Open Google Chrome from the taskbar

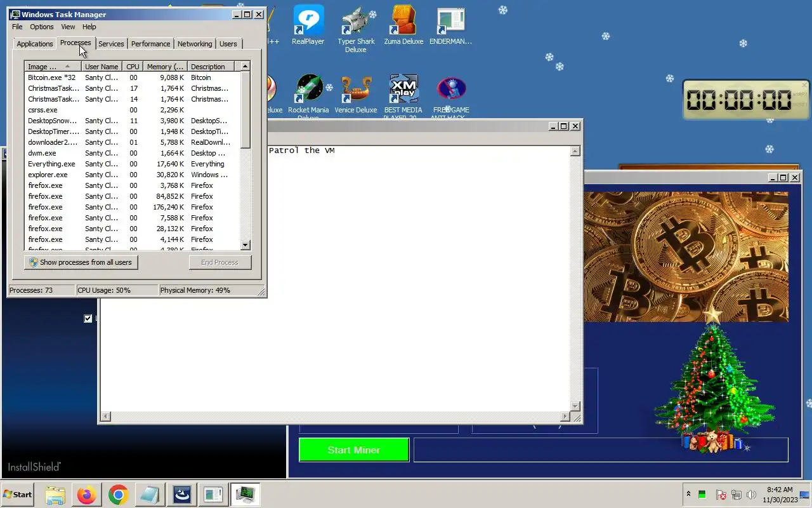coord(119,495)
